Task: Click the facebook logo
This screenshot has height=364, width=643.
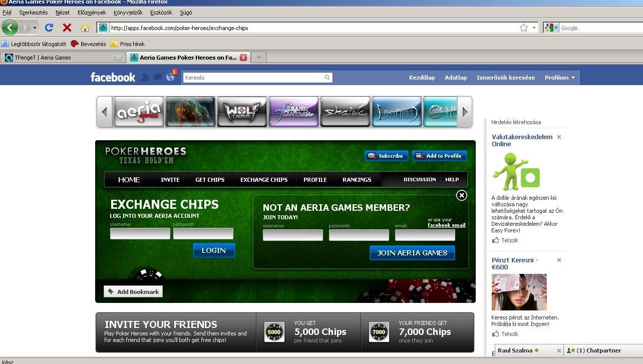Action: point(113,77)
